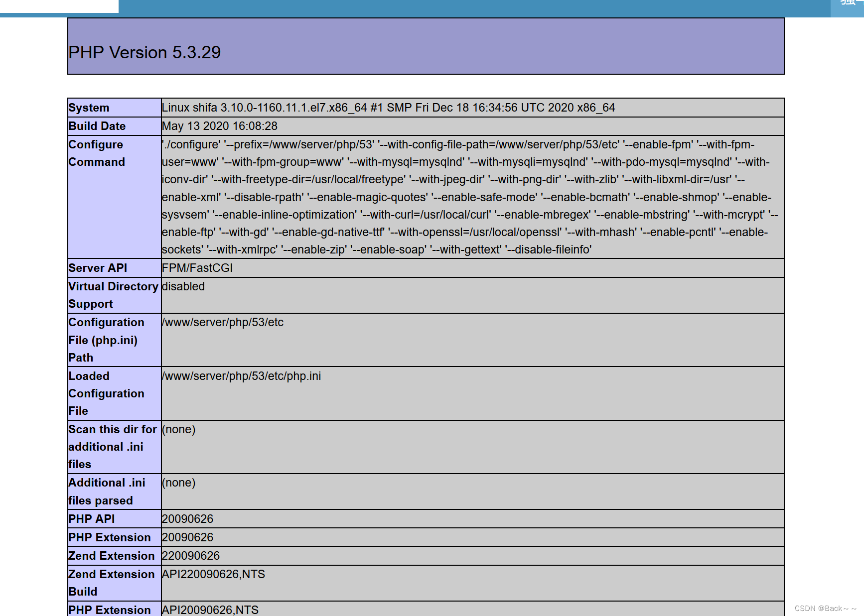The image size is (864, 616).
Task: Click the /www/server/php/53/etc/php.ini value
Action: coord(241,376)
